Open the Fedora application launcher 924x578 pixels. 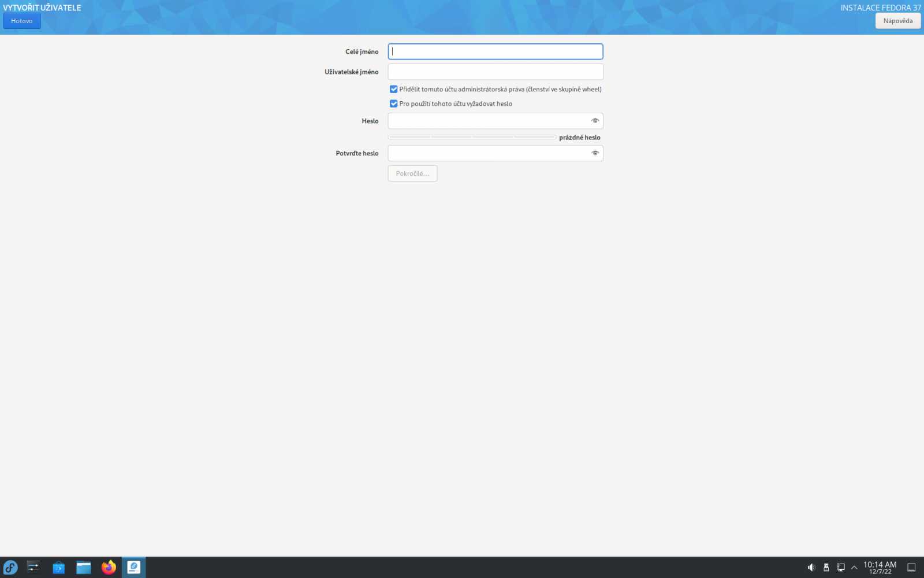point(10,567)
